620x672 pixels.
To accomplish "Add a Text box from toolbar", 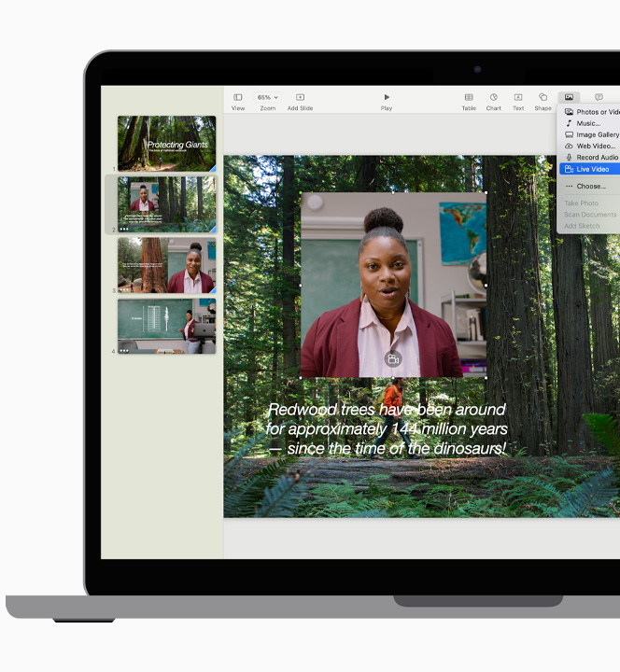I will [x=518, y=98].
